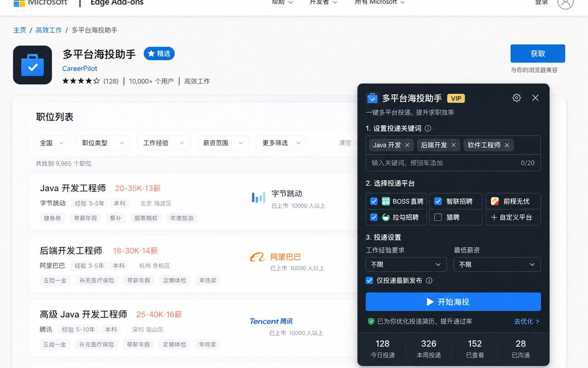Click the 已沟通 stat showing 28
The height and width of the screenshot is (368, 588).
[x=521, y=349]
